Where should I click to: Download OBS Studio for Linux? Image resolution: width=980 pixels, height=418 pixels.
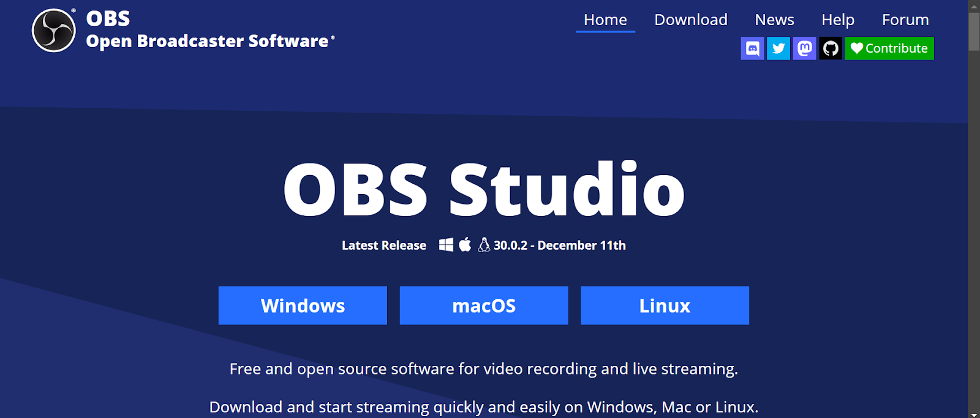pos(665,305)
